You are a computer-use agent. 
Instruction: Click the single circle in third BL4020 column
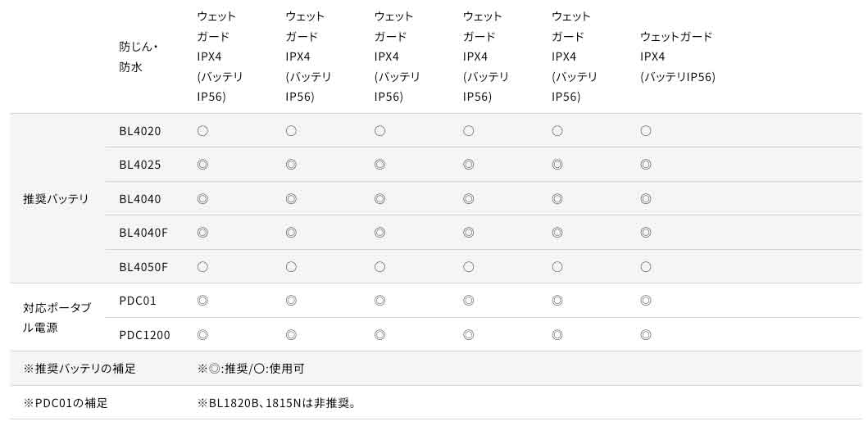(379, 131)
